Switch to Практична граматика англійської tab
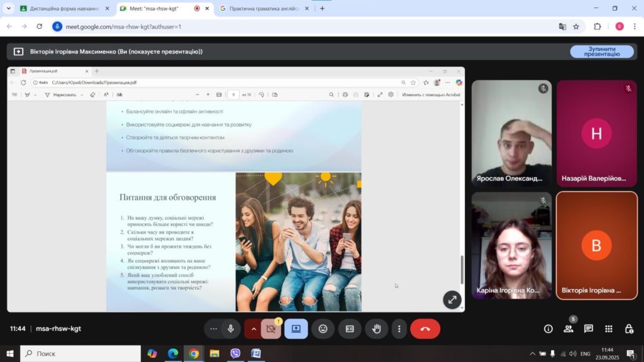This screenshot has height=362, width=644. pyautogui.click(x=264, y=9)
